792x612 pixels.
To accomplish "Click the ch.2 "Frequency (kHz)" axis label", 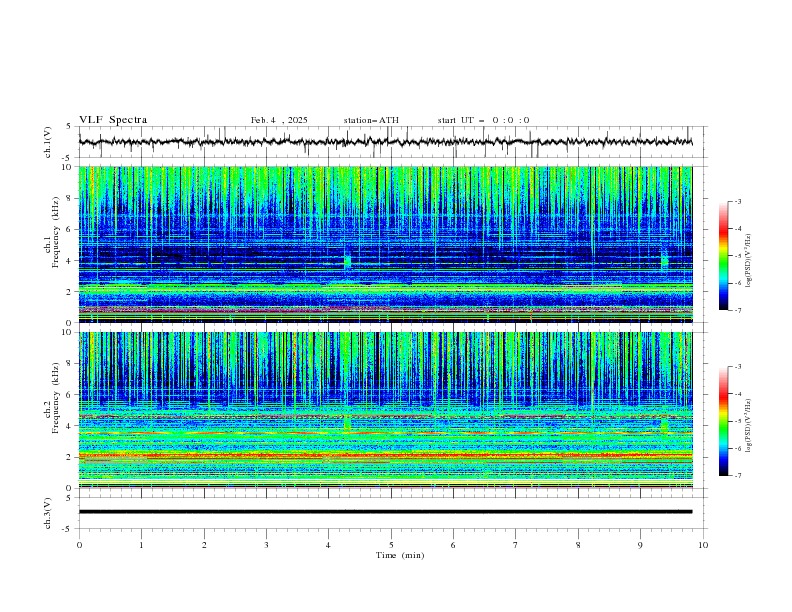I will pos(56,397).
